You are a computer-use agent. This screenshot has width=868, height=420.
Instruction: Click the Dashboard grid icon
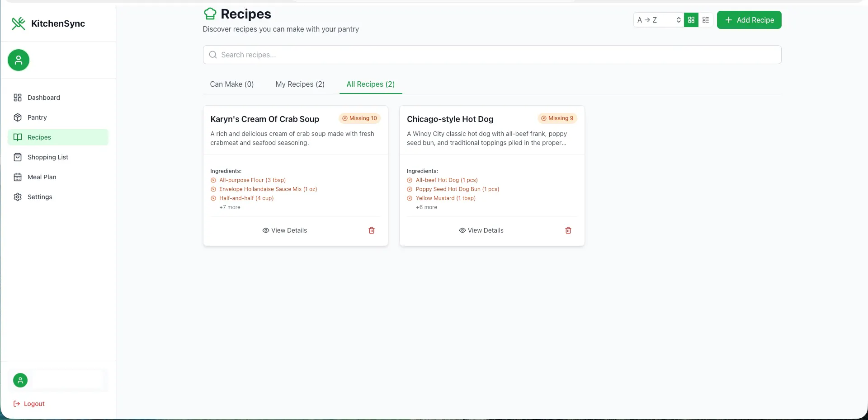click(18, 98)
